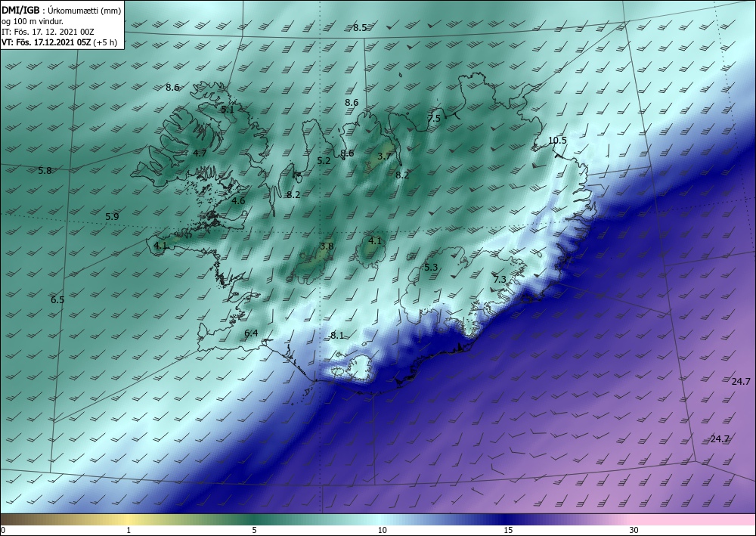Click the 5 tick on the color scale
This screenshot has height=536, width=756.
[x=254, y=530]
